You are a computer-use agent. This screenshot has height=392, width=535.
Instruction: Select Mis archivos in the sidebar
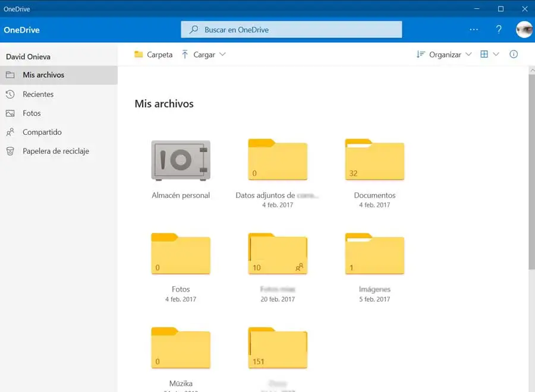click(43, 75)
